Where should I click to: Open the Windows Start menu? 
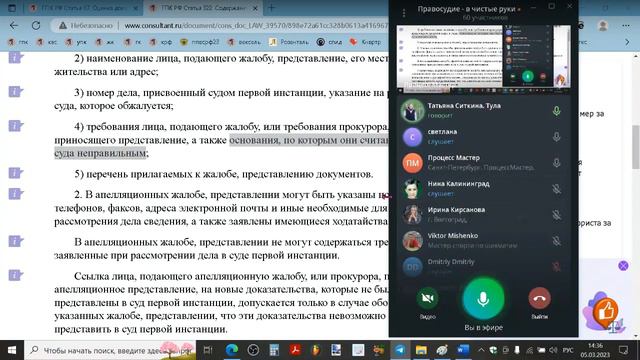12,350
